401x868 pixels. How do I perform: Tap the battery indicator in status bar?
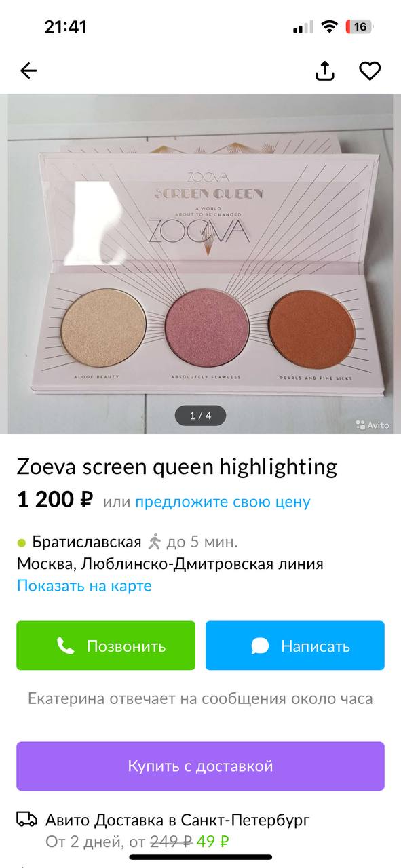pos(360,27)
